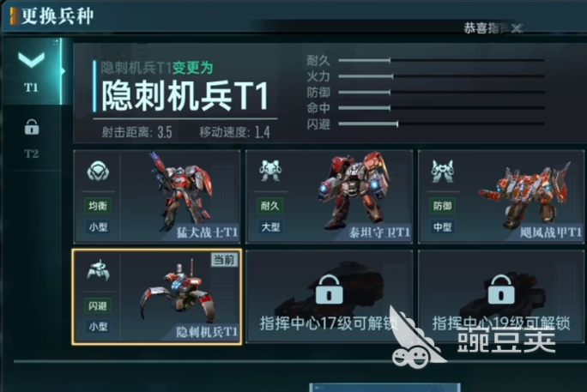587x392 pixels.
Task: Select the current 隐刺机兵T1 unit card
Action: [x=157, y=297]
